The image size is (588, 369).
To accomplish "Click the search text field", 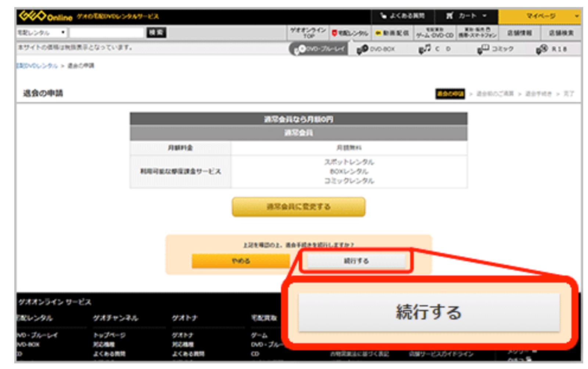I will (107, 33).
